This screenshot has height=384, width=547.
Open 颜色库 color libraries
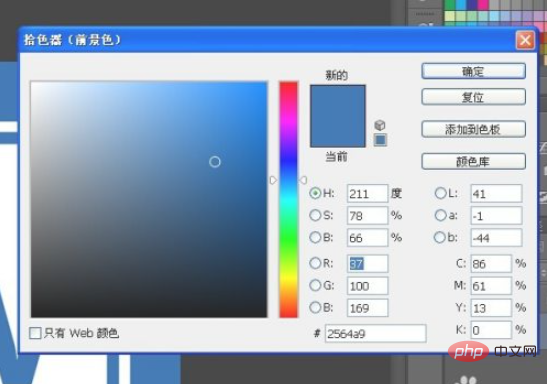473,161
